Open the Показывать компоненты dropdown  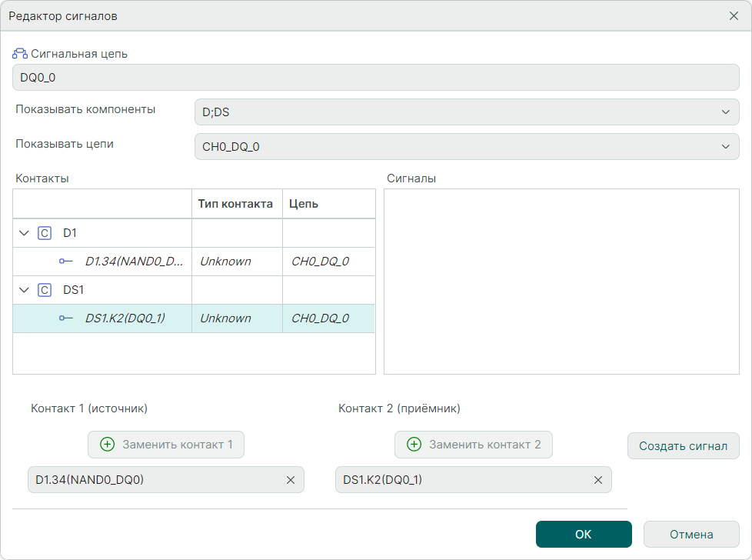pos(467,112)
